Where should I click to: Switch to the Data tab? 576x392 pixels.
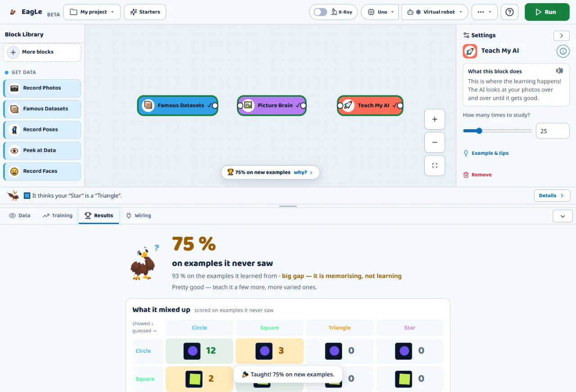click(x=20, y=216)
